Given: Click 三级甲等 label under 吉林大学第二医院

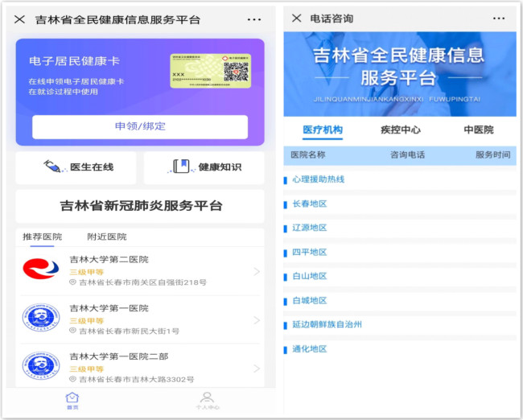Looking at the screenshot, I should (x=87, y=272).
